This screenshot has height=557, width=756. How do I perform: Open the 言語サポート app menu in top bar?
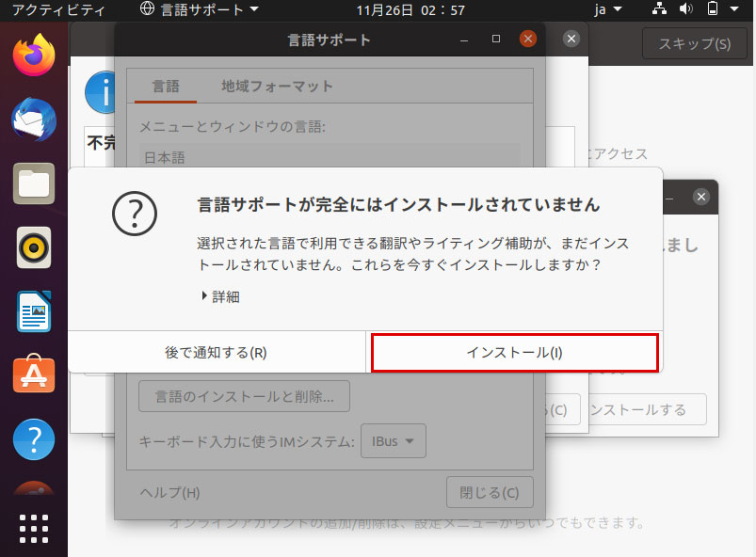pos(200,9)
